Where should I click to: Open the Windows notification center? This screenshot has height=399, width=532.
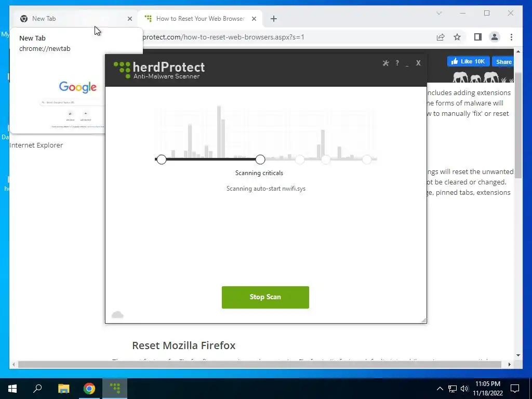click(x=515, y=389)
